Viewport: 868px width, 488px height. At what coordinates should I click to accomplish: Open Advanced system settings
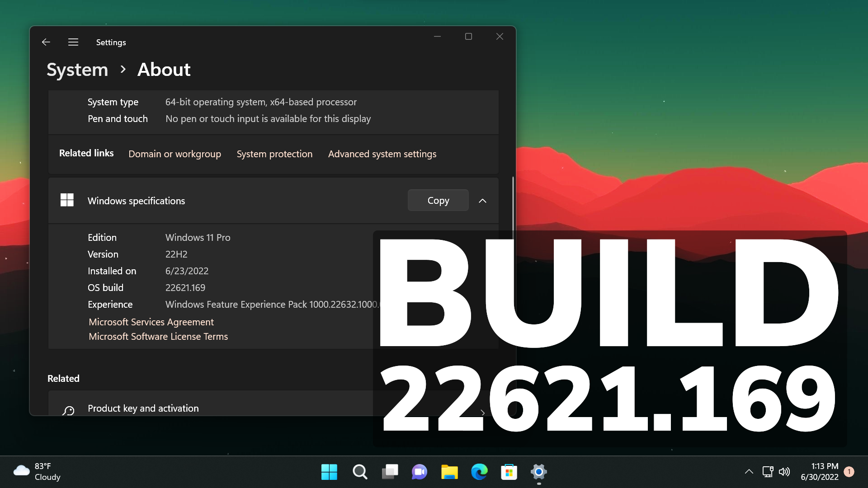point(382,154)
